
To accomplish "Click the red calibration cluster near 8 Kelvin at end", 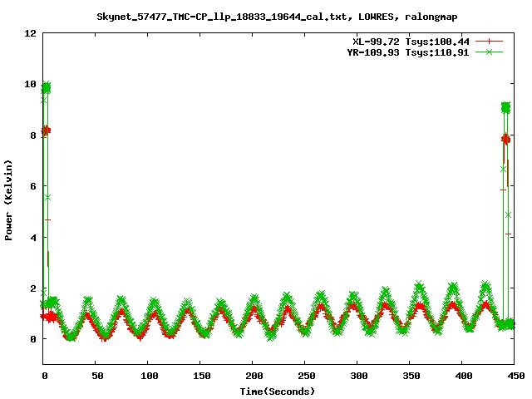I will [x=505, y=139].
